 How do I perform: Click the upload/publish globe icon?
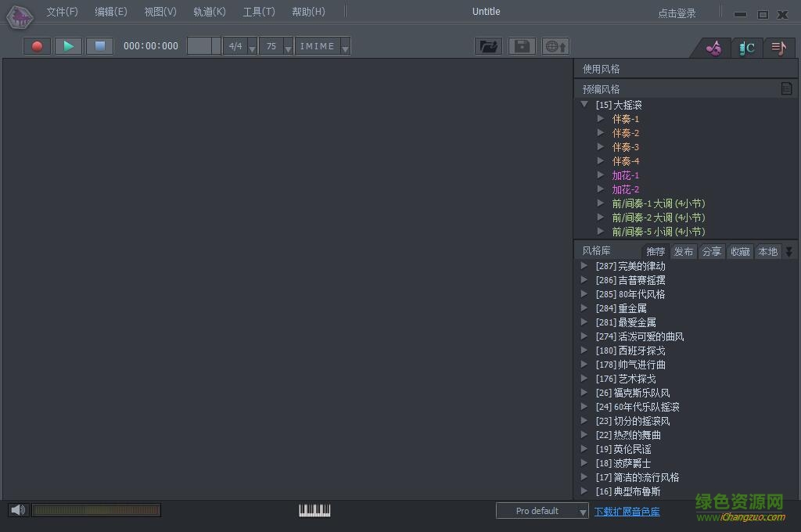555,45
